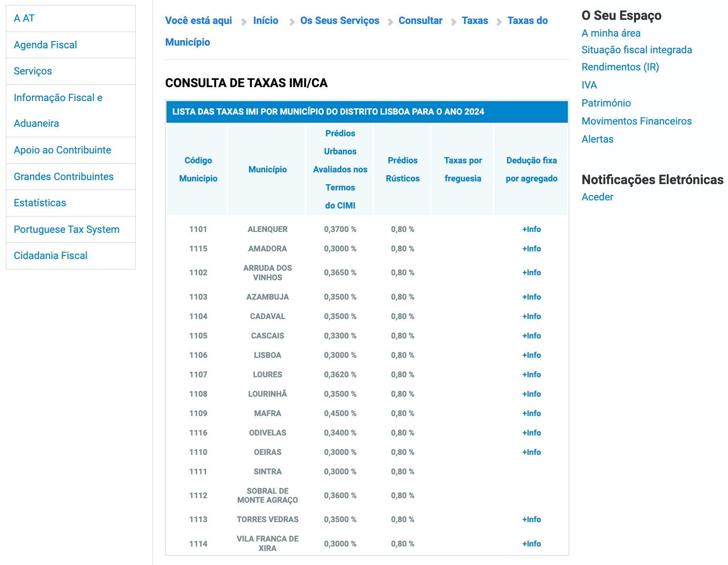Click the Consultar breadcrumb link

click(x=420, y=20)
